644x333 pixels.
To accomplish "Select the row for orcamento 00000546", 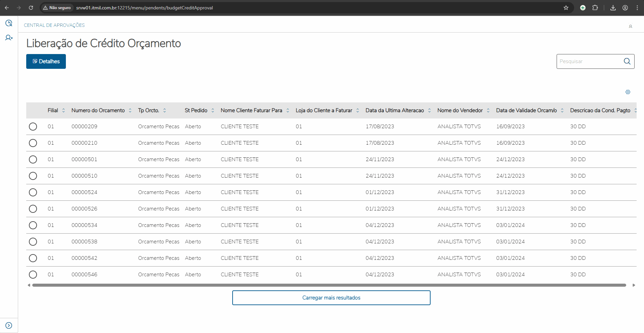I will point(33,275).
